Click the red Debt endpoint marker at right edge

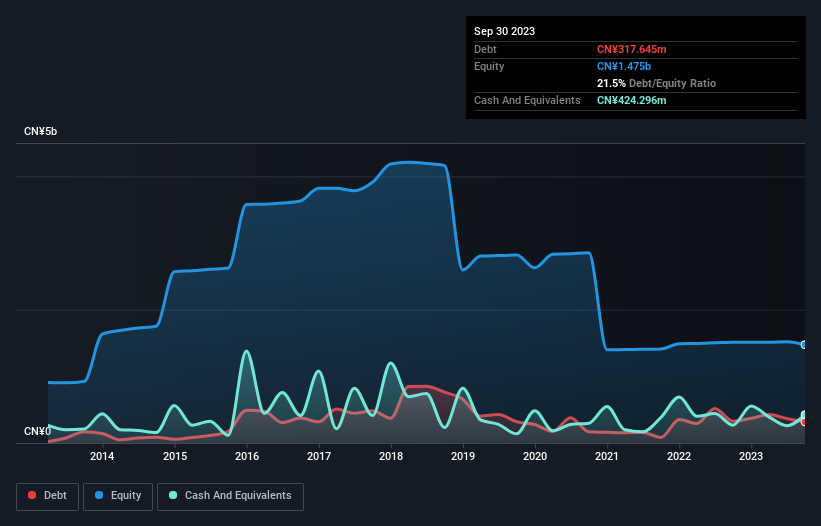pyautogui.click(x=803, y=422)
